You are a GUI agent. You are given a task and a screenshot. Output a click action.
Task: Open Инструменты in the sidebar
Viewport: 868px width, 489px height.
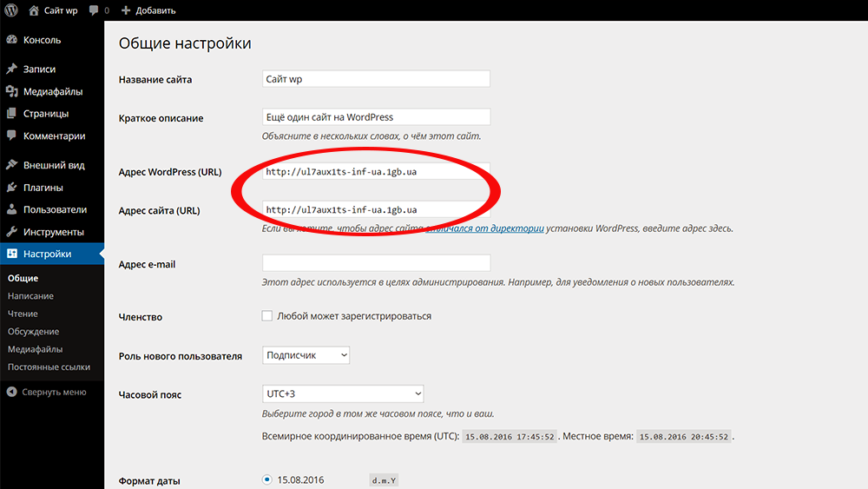[52, 232]
